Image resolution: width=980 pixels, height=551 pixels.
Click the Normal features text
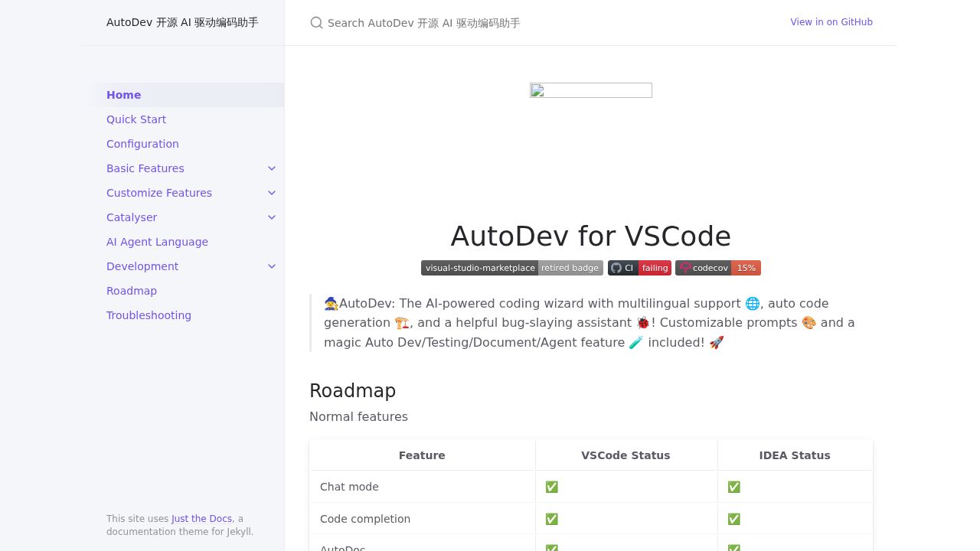tap(358, 417)
